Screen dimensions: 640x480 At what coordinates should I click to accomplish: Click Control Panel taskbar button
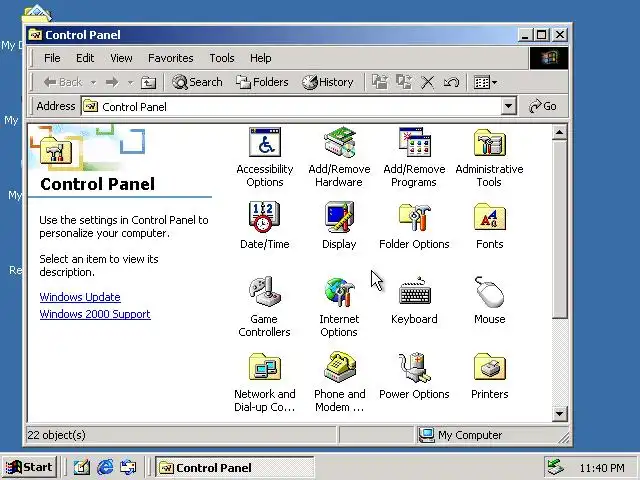click(x=235, y=467)
